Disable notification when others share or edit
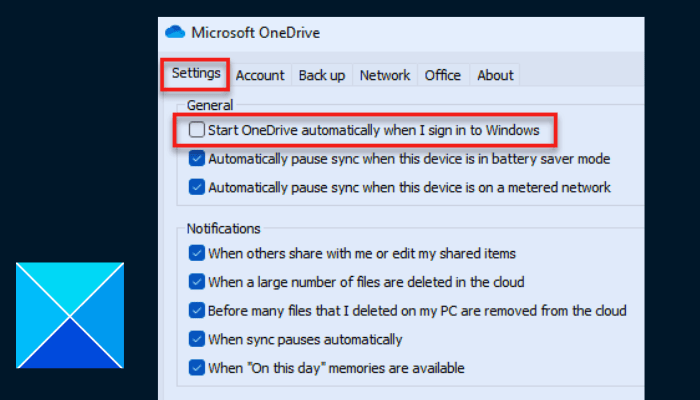Image resolution: width=700 pixels, height=400 pixels. pyautogui.click(x=197, y=253)
